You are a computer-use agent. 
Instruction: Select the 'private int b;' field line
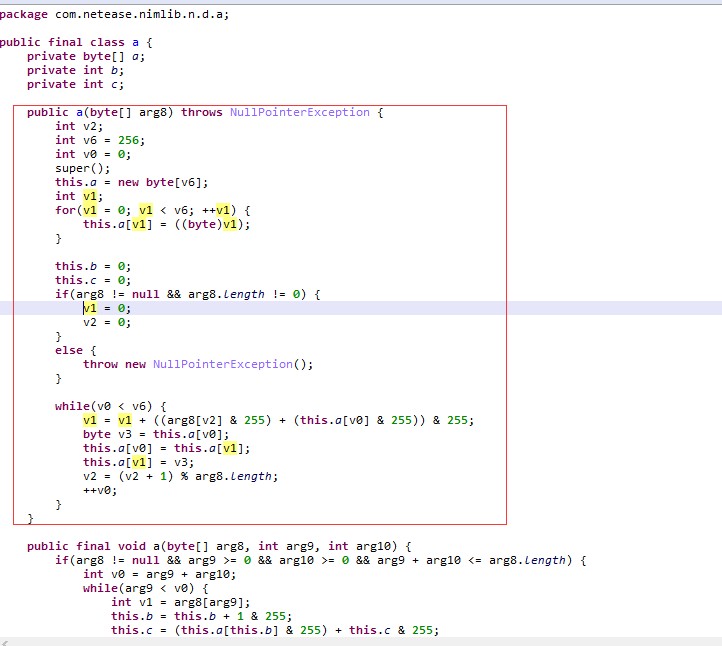tap(75, 70)
